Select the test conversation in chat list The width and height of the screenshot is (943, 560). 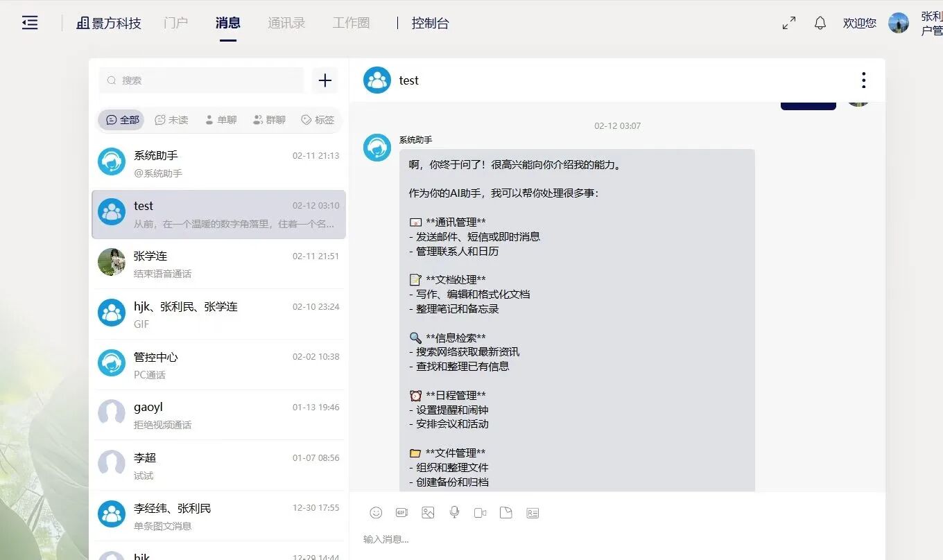[218, 214]
